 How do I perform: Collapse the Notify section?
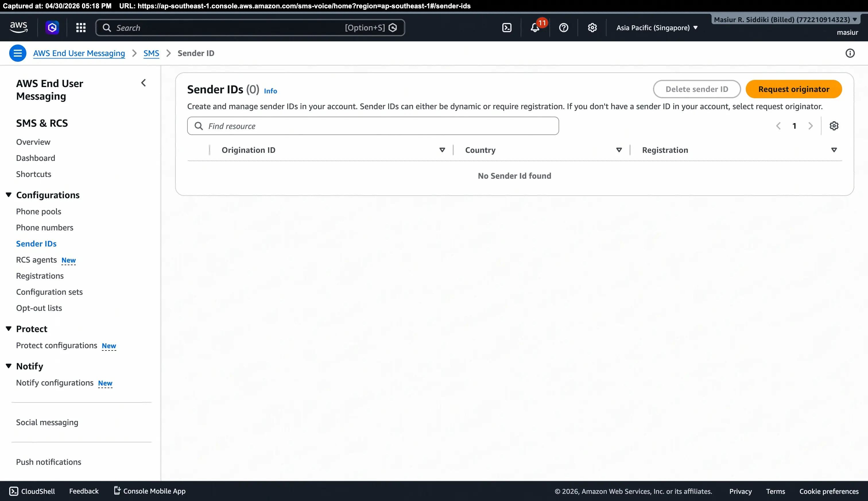[9, 366]
